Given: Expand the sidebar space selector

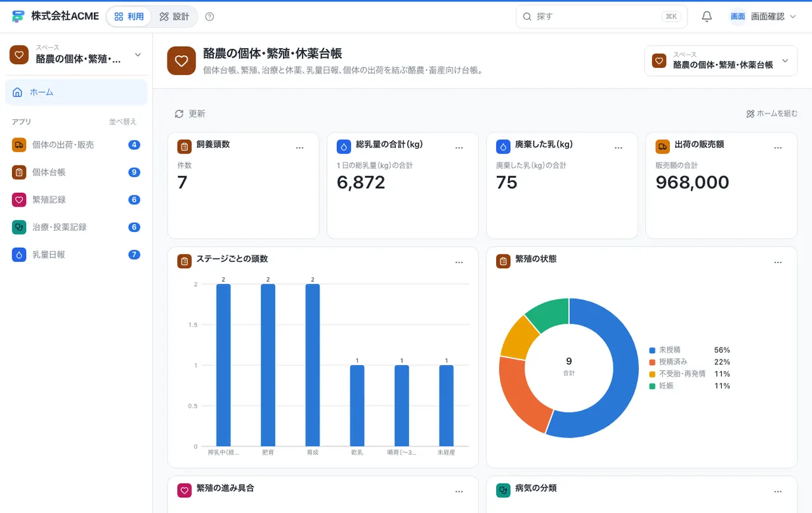Looking at the screenshot, I should coord(76,55).
